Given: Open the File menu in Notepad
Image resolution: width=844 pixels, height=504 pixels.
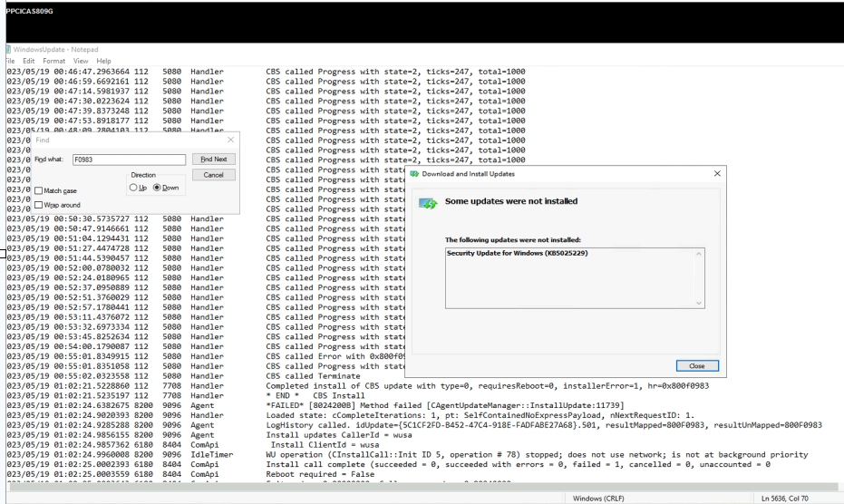Looking at the screenshot, I should [x=10, y=61].
